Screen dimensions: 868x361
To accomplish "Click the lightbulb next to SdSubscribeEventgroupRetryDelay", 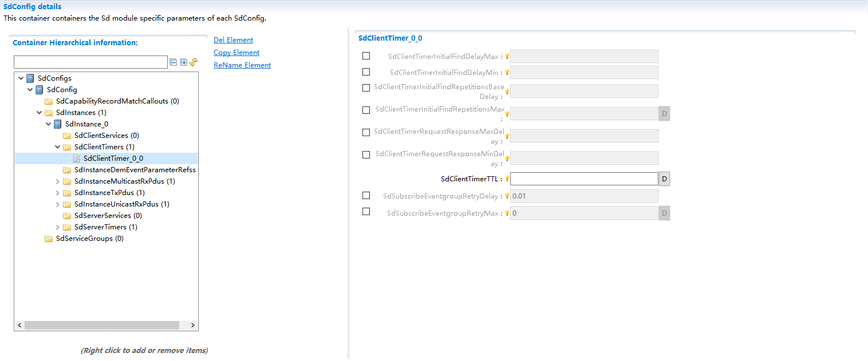I will 506,196.
